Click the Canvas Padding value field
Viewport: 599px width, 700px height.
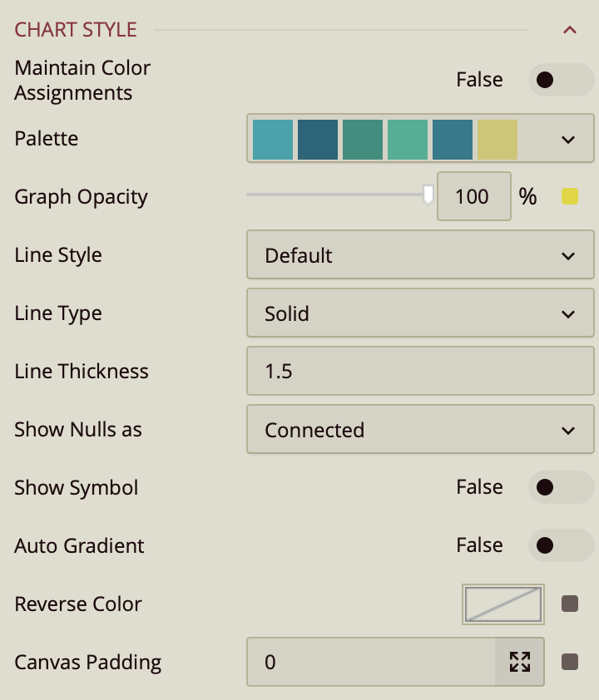pos(371,663)
